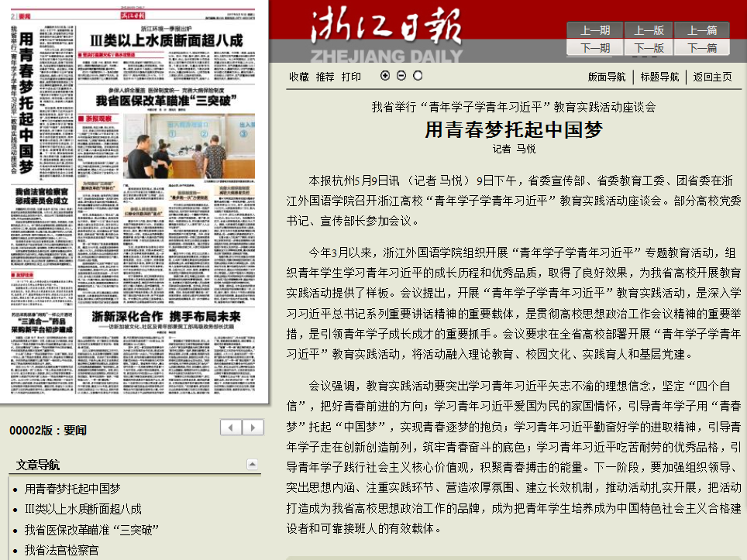
Task: Click 收藏 to bookmark article
Action: (299, 77)
